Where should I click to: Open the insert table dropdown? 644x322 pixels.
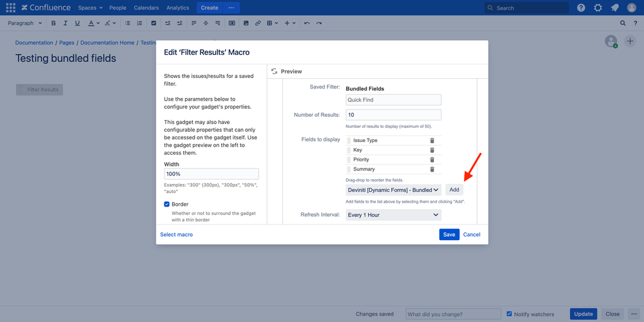[272, 23]
